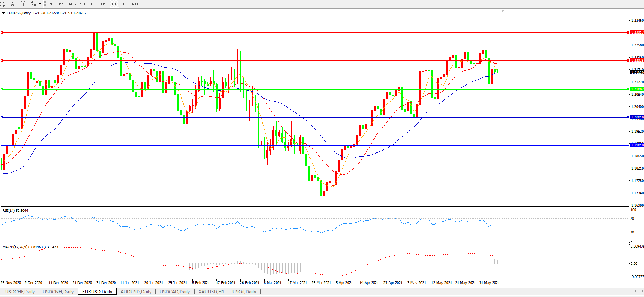Viewport: 644px width, 297px height.
Task: Select the M15 timeframe button
Action: [72, 4]
